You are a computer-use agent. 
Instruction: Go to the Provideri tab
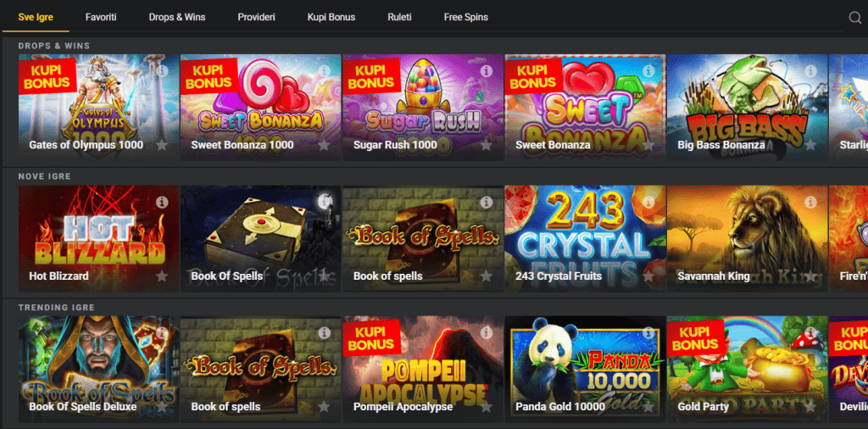click(x=256, y=17)
